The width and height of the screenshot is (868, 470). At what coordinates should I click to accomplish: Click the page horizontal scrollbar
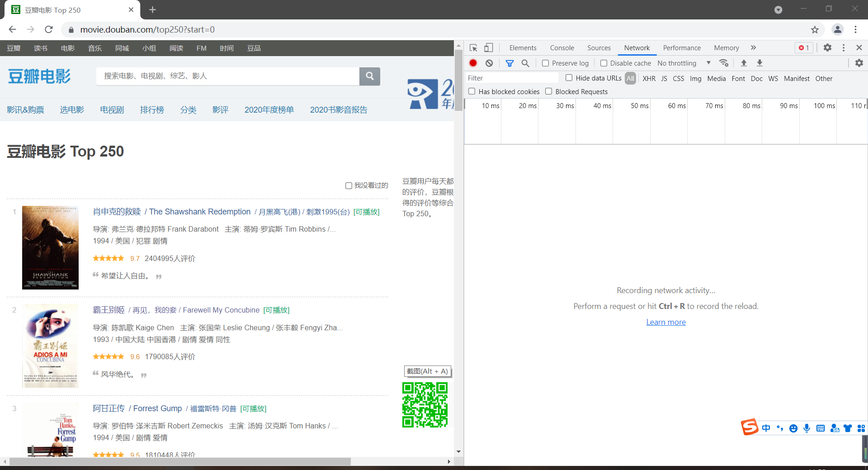[180, 461]
